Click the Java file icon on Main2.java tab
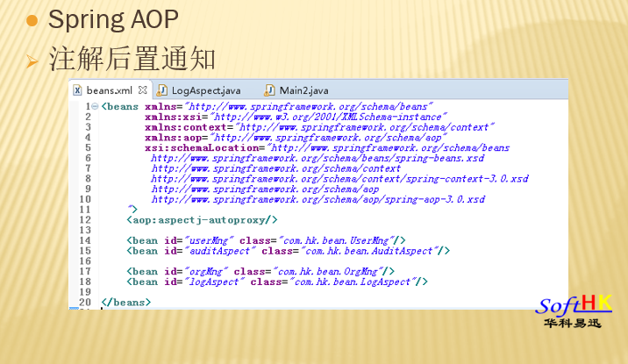This screenshot has height=364, width=628. click(x=269, y=90)
